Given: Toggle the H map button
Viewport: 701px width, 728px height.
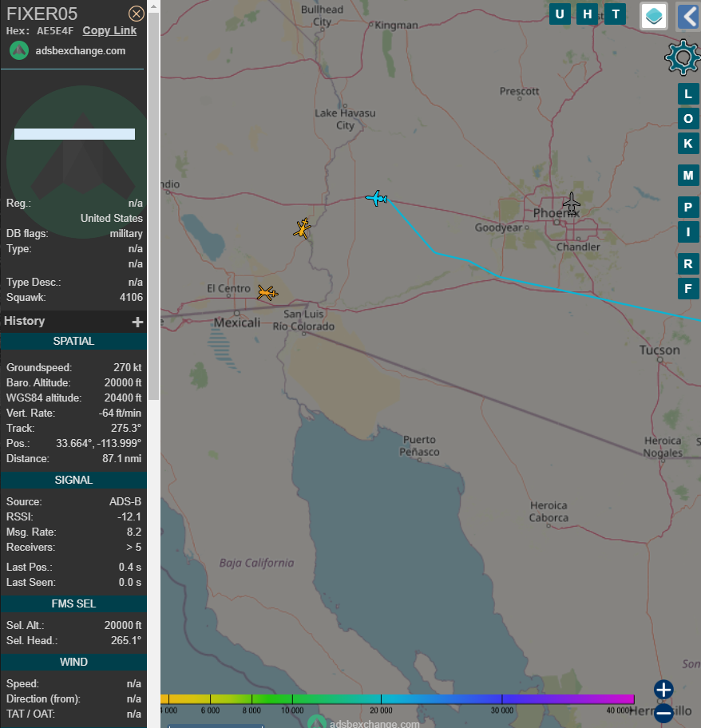Looking at the screenshot, I should click(x=588, y=14).
